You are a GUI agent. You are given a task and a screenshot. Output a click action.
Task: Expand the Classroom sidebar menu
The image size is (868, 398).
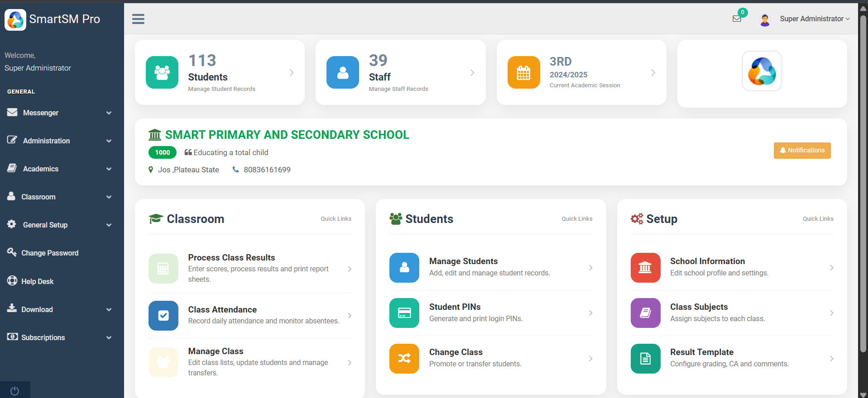coord(62,197)
